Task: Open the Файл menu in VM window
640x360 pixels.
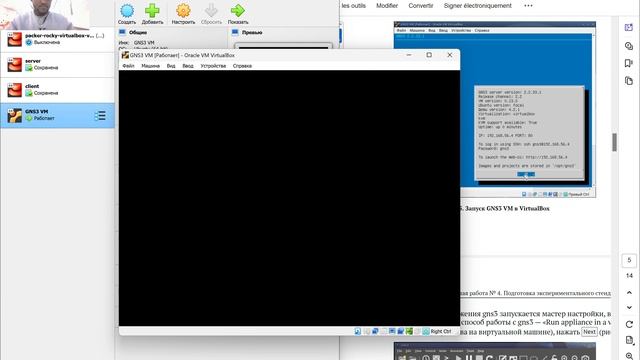Action: tap(128, 66)
